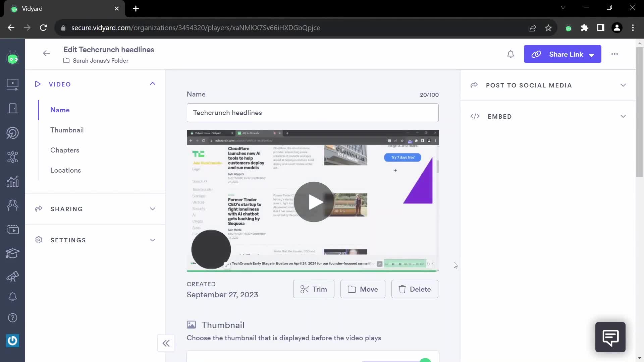Open the playlist screen sidebar icon
The height and width of the screenshot is (362, 644).
(x=12, y=230)
